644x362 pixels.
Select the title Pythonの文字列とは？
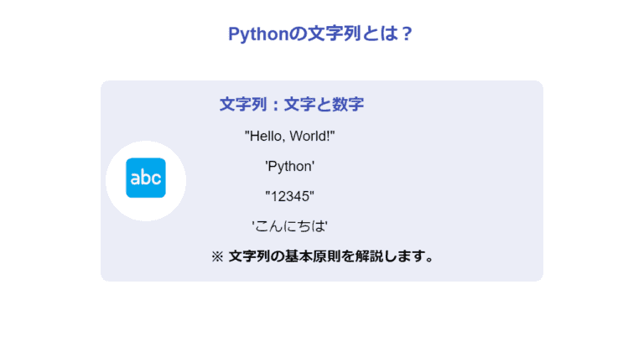(322, 34)
